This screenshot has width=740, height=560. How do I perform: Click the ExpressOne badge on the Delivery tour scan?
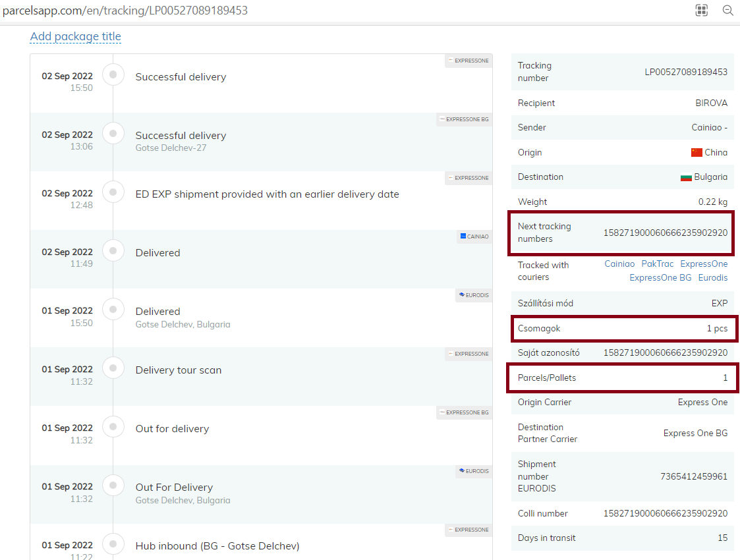[x=469, y=354]
